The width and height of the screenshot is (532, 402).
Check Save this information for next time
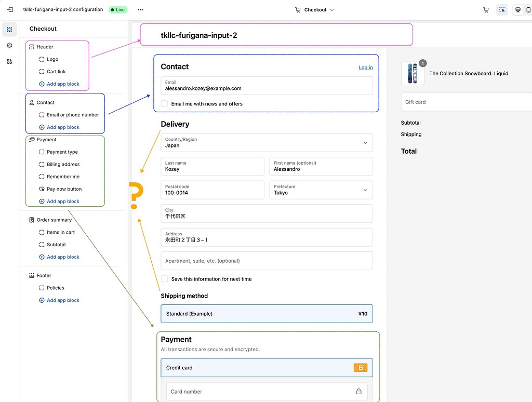[x=164, y=278]
